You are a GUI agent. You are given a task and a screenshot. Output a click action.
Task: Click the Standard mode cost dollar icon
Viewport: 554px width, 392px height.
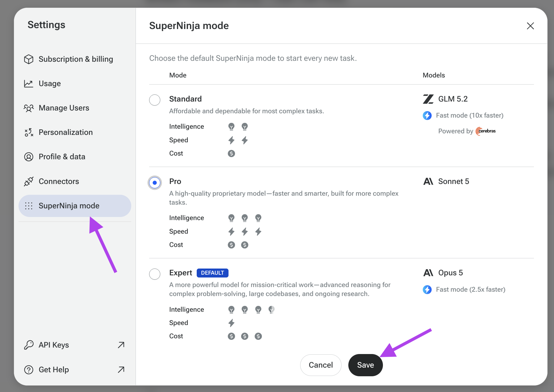coord(231,153)
